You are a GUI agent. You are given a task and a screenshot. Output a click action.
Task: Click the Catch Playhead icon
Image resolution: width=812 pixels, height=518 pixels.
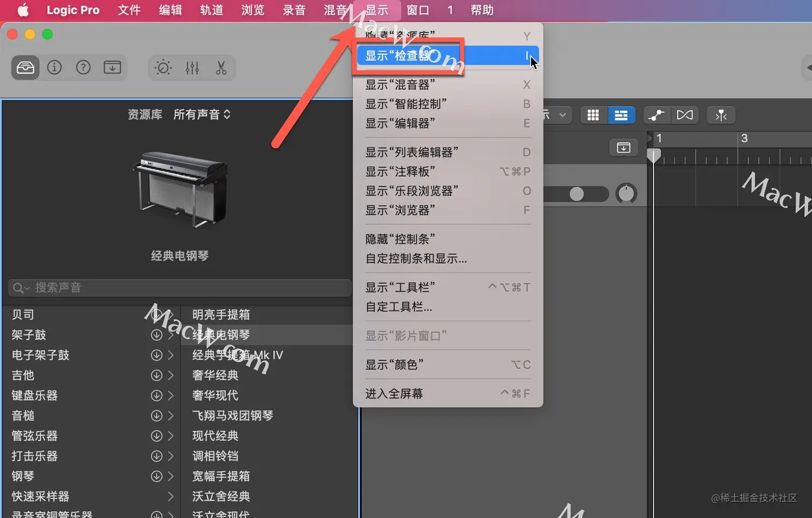[721, 115]
